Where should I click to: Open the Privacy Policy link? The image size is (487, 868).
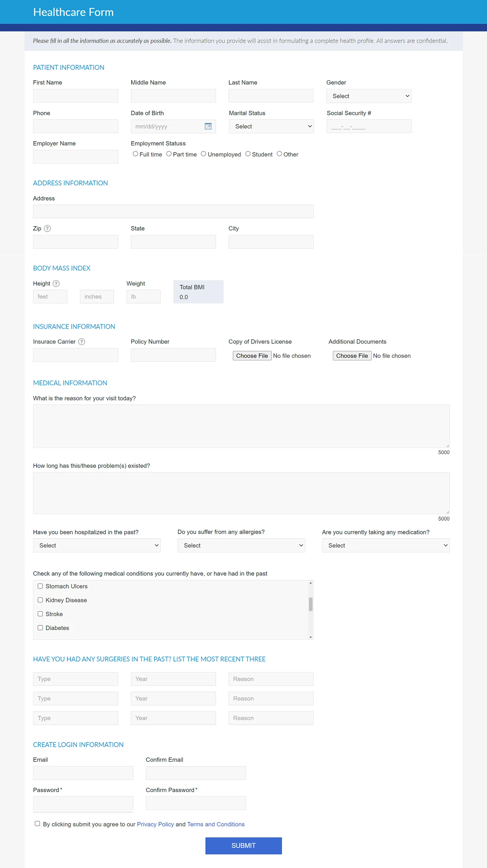click(155, 824)
